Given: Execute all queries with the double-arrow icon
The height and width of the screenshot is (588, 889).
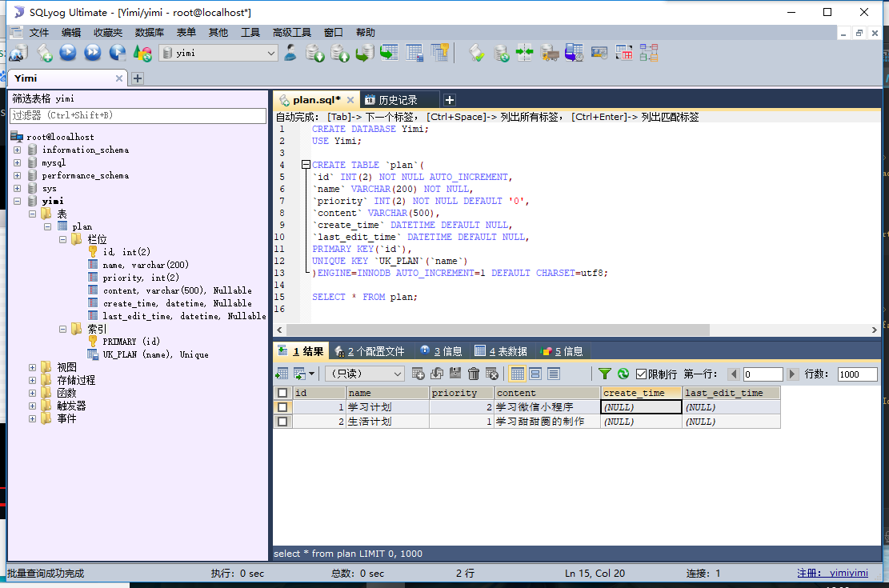Looking at the screenshot, I should pyautogui.click(x=92, y=53).
